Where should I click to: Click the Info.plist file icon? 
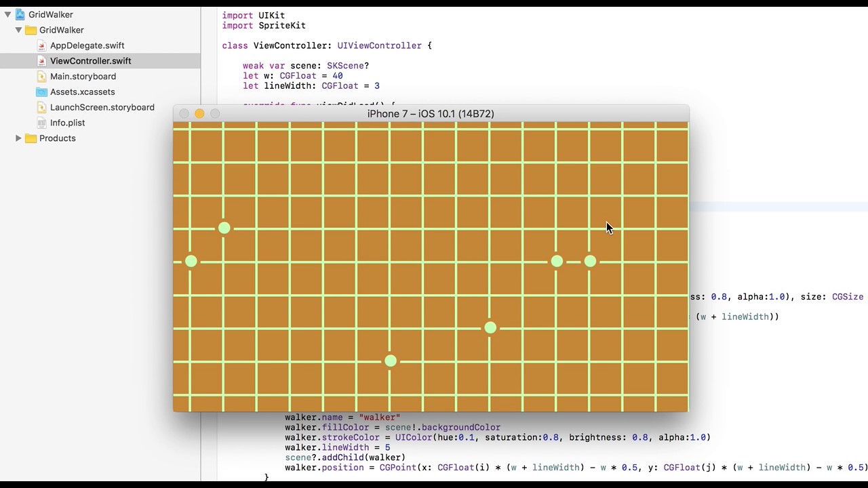point(42,123)
